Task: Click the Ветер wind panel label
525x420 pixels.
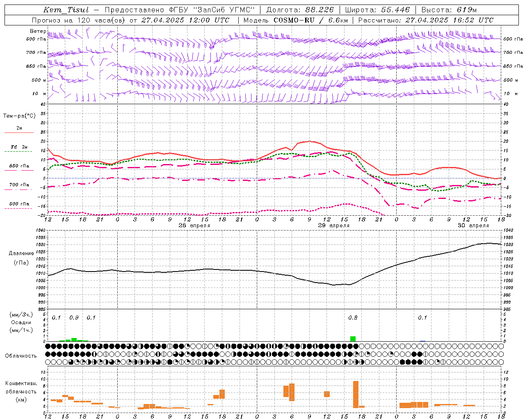Action: (x=38, y=31)
